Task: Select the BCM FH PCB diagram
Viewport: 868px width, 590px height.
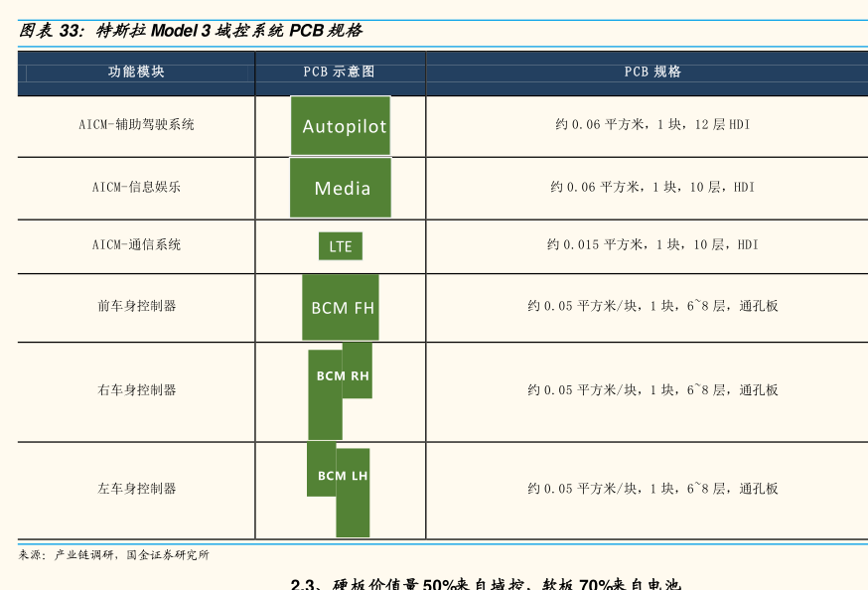Action: pos(341,308)
